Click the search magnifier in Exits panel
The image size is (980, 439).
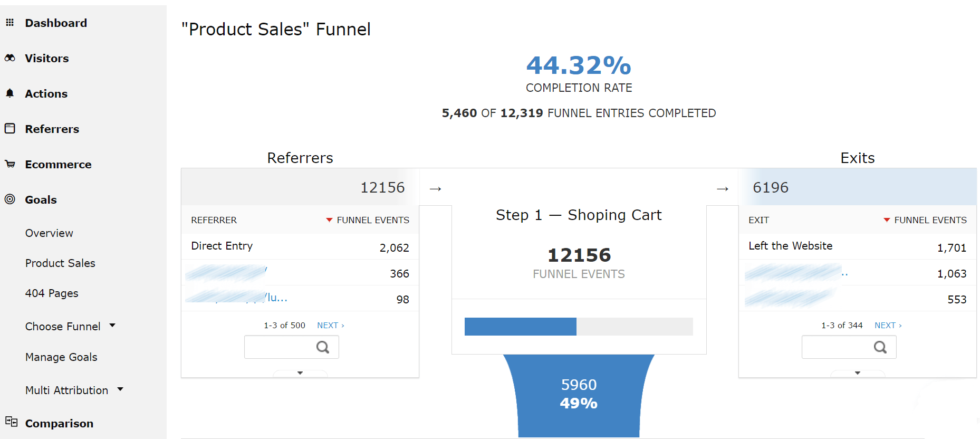click(x=880, y=347)
